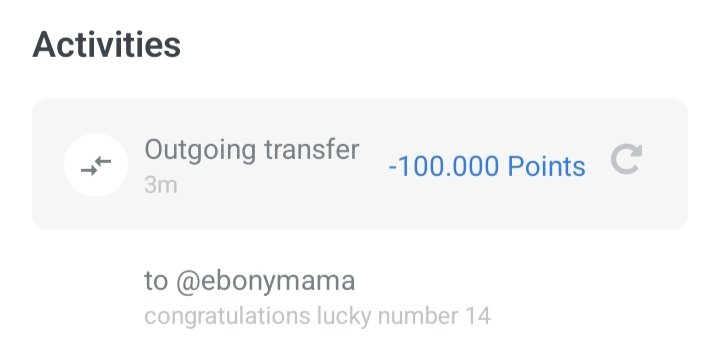Screen dimensions: 720x362
Task: Tap the repeat transfer circular arrow icon
Action: point(626,159)
